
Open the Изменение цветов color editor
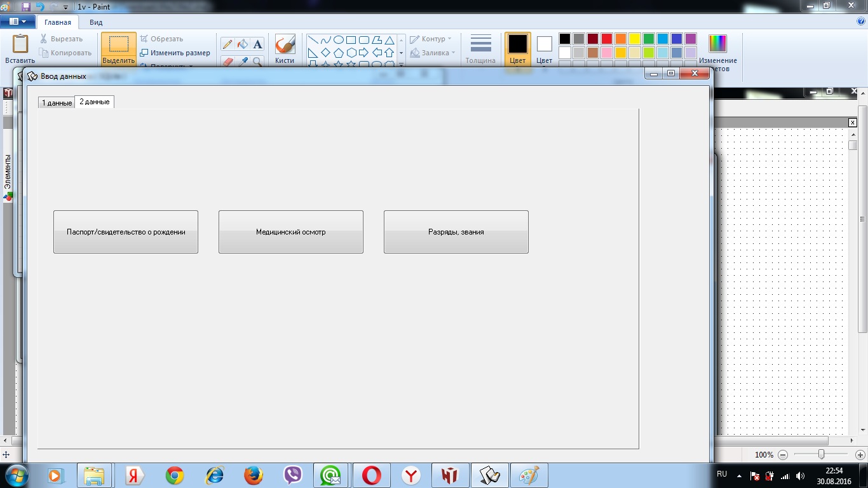tap(717, 50)
